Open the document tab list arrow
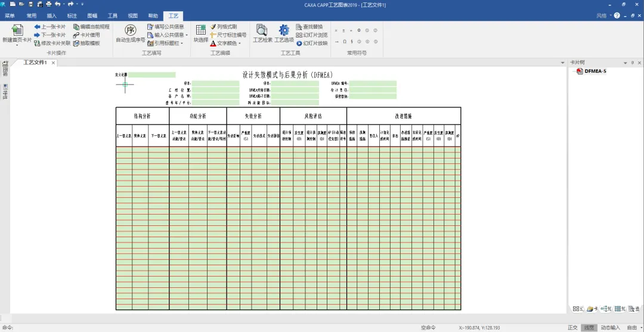Image resolution: width=644 pixels, height=332 pixels. 563,63
